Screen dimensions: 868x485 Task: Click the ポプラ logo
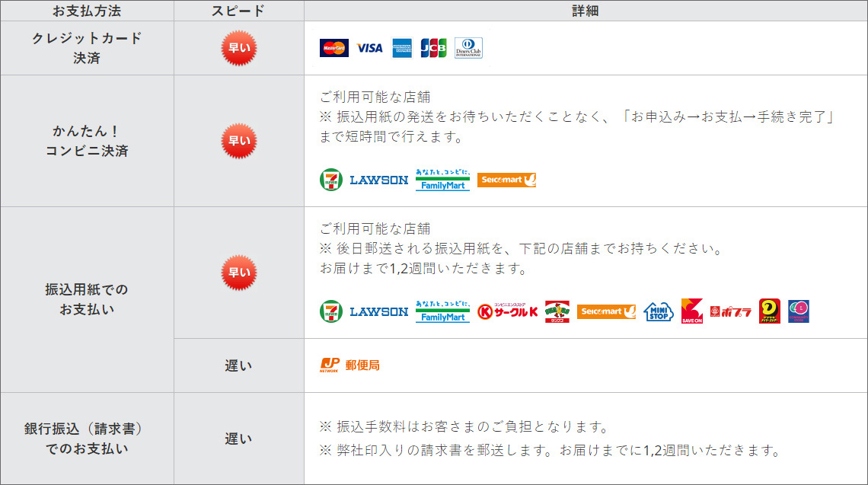(731, 312)
